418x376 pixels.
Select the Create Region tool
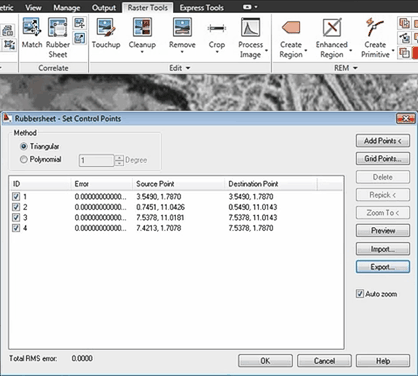[x=291, y=37]
